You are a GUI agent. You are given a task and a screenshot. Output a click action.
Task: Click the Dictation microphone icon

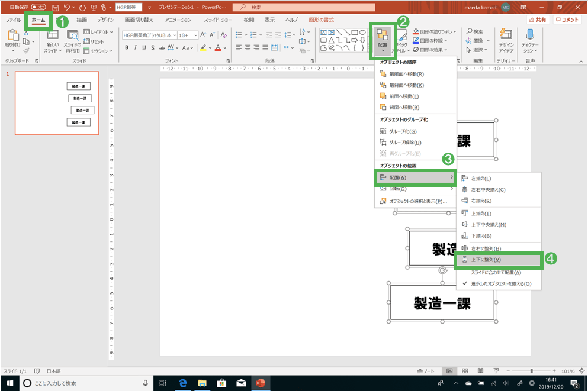(530, 34)
